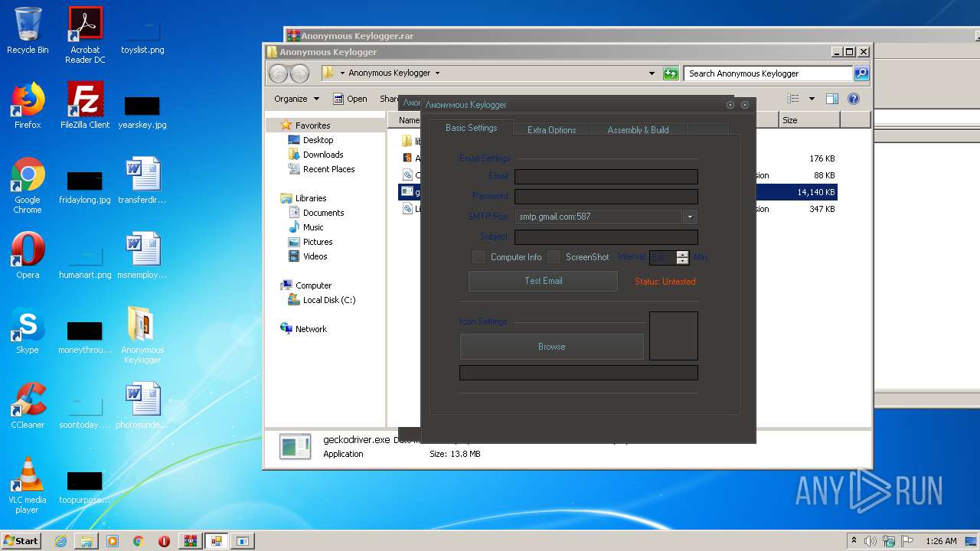Open photosunde Word document on desktop
Viewport: 980px width, 551px height.
click(142, 406)
